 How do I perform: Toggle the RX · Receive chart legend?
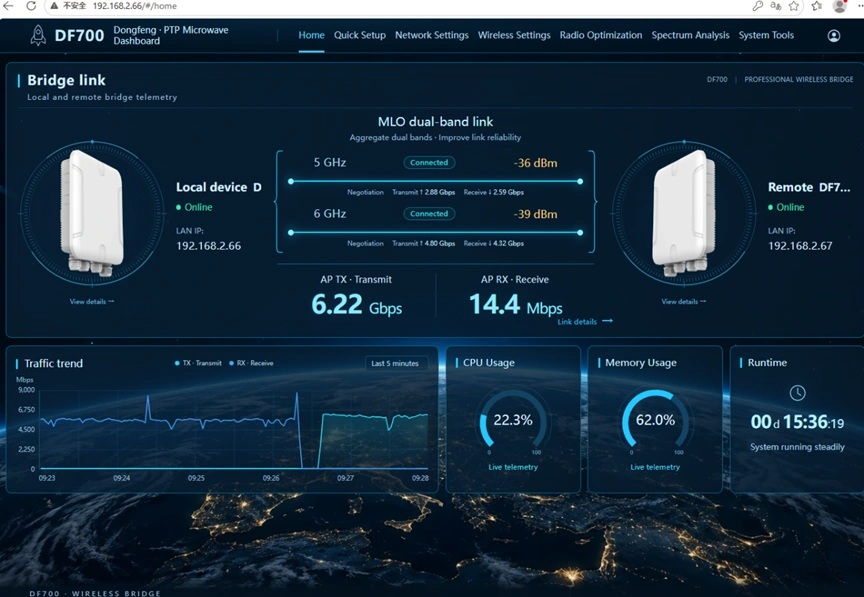click(251, 363)
